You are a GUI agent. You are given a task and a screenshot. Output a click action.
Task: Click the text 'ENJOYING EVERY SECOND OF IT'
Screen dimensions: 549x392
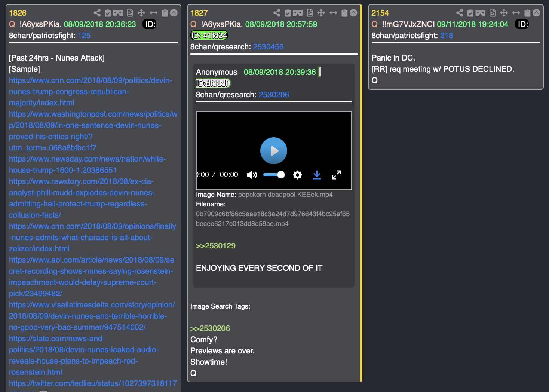259,268
